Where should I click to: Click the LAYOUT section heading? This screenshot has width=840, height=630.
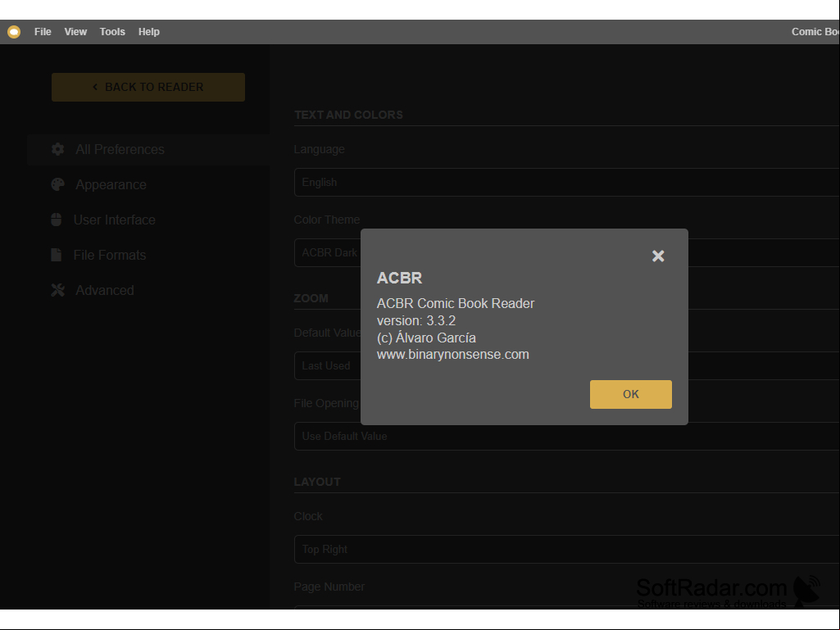317,482
